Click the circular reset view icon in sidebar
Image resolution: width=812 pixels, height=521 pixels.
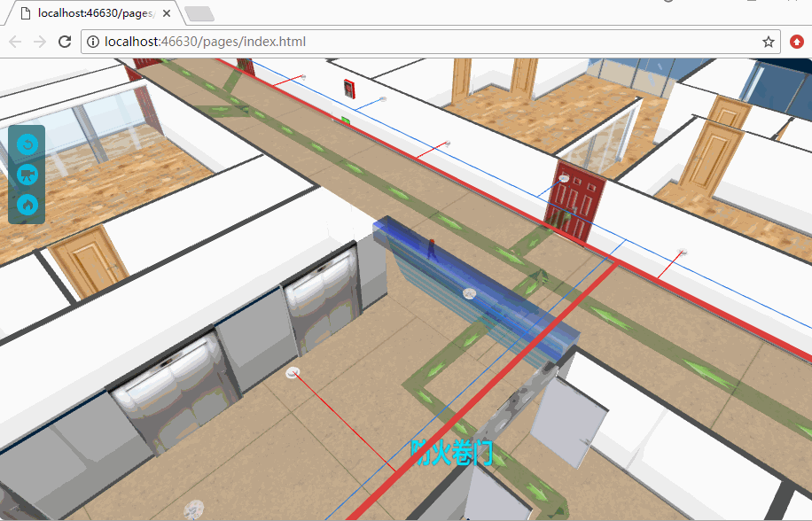coord(27,144)
